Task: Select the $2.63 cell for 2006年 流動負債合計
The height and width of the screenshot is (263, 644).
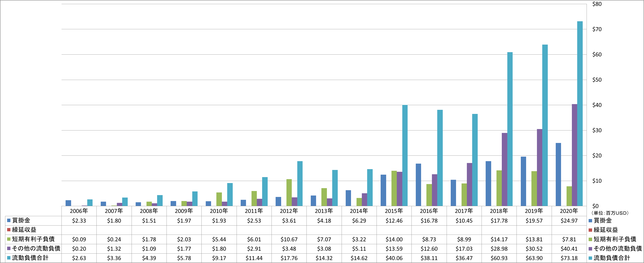Action: [x=79, y=258]
